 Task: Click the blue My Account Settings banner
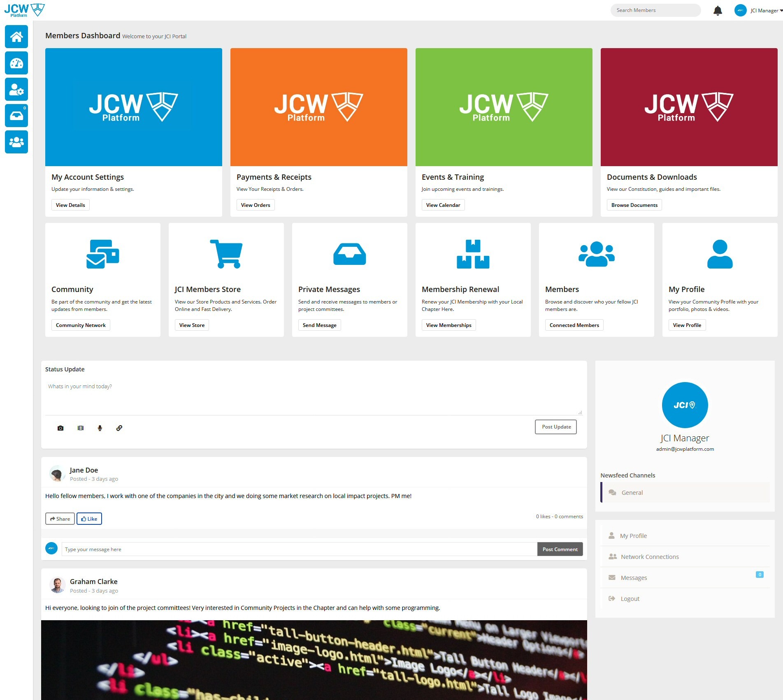coord(134,107)
